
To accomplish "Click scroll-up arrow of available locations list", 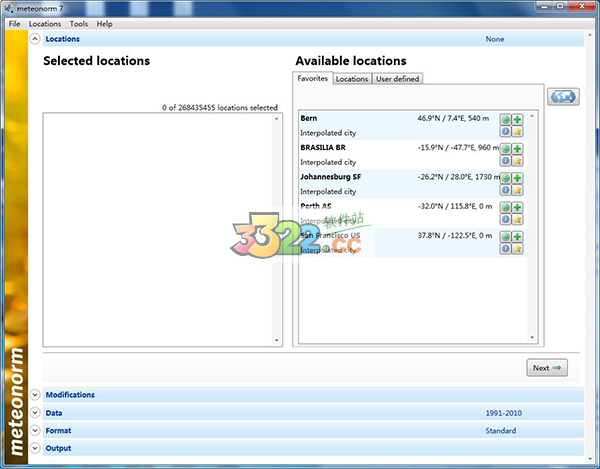I will click(x=532, y=116).
